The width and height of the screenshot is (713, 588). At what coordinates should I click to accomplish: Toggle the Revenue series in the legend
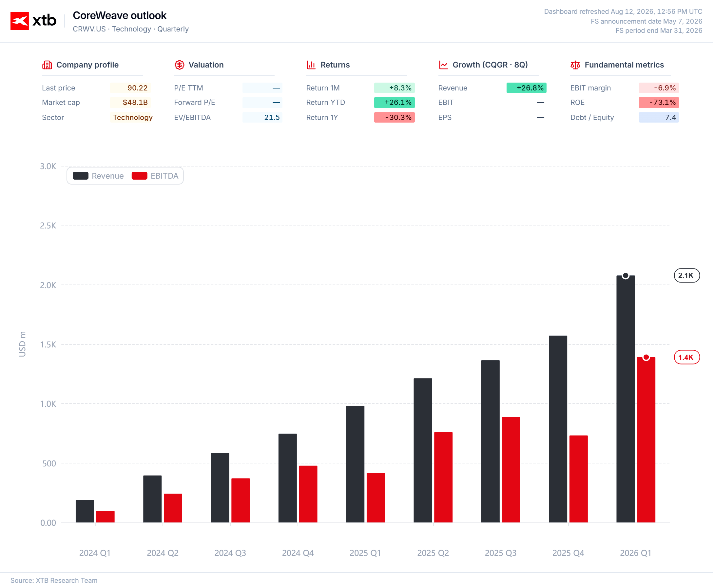click(x=98, y=176)
